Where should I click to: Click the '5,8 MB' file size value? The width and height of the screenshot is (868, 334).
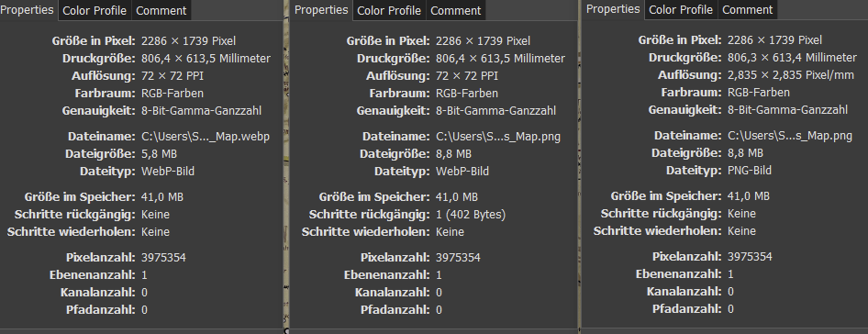pyautogui.click(x=160, y=154)
